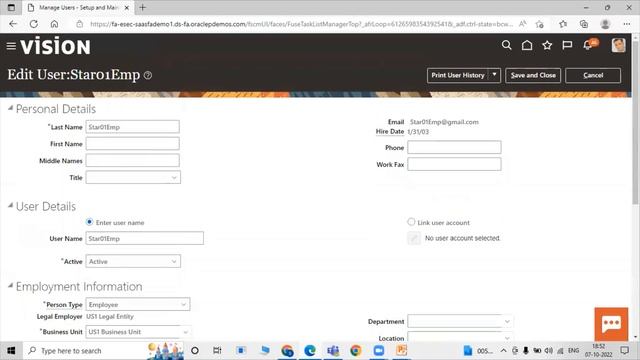Open a new browser tab

tap(142, 7)
